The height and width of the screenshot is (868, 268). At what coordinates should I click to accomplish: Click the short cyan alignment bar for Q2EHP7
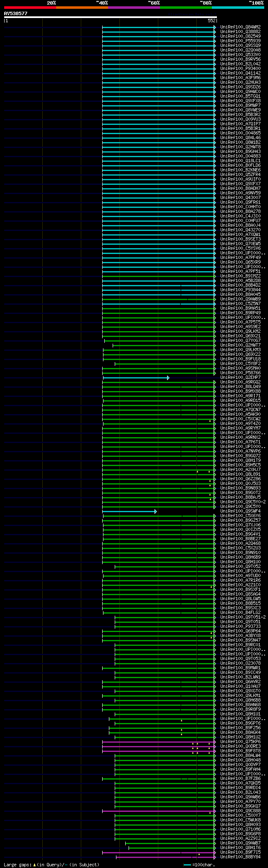136,378
